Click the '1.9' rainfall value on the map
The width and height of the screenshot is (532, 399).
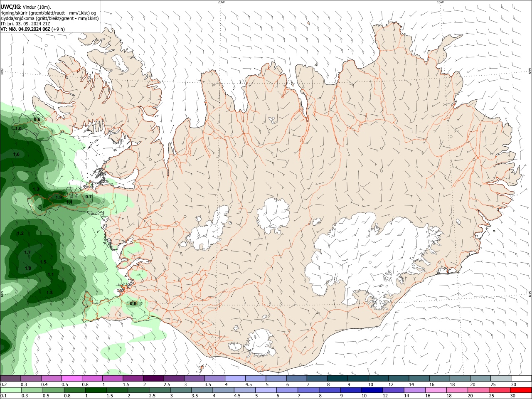point(59,197)
